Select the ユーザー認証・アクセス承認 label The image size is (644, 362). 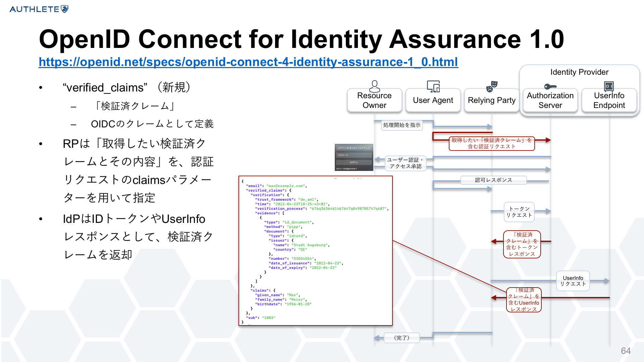406,163
